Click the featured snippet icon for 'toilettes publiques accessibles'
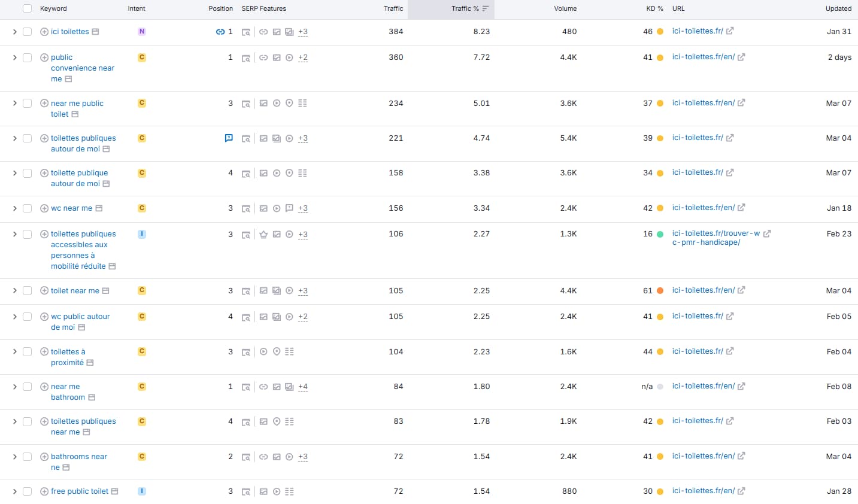 point(263,234)
